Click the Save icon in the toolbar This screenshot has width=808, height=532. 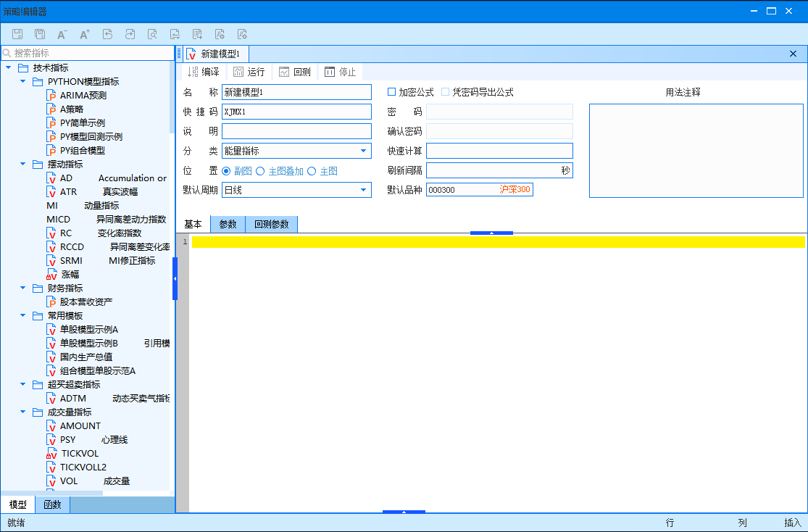[x=17, y=34]
